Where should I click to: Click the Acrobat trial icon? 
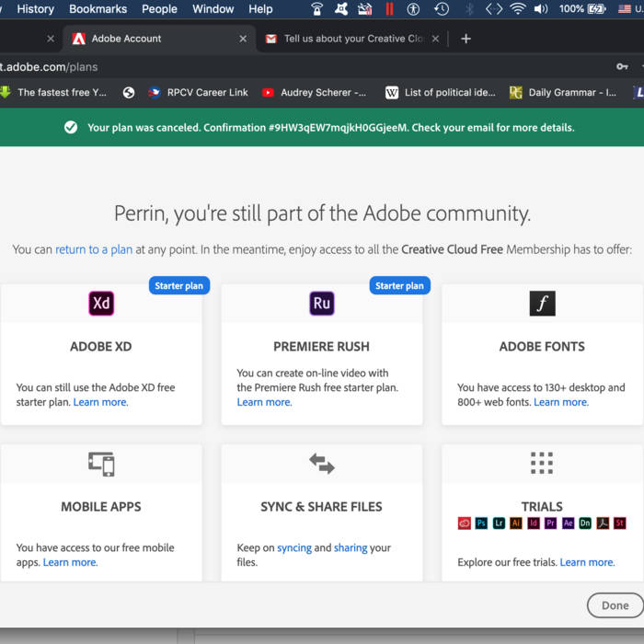[603, 523]
